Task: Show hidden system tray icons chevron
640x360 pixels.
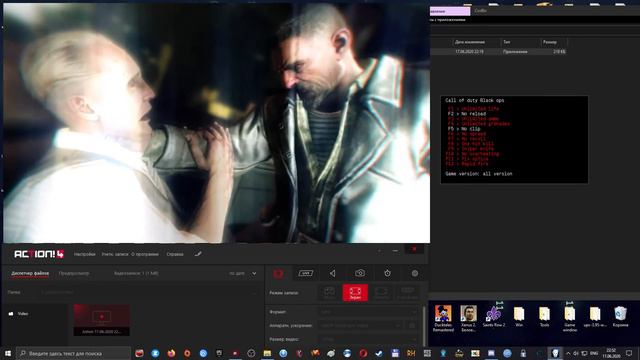Action: 568,353
